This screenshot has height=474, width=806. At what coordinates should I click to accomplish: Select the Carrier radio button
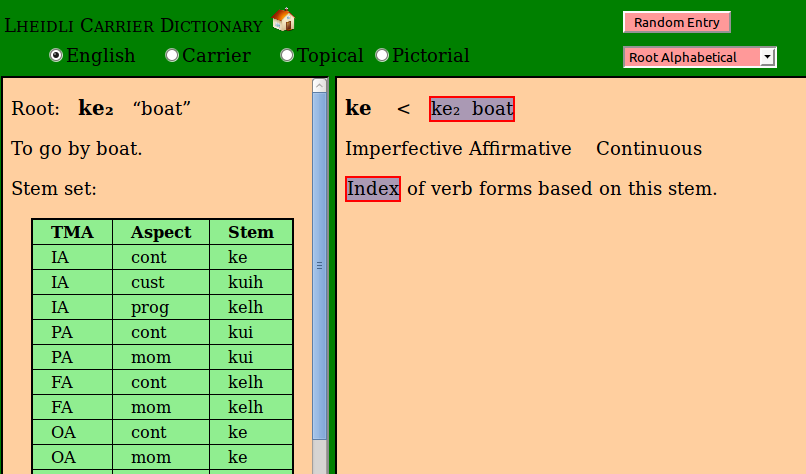click(172, 55)
